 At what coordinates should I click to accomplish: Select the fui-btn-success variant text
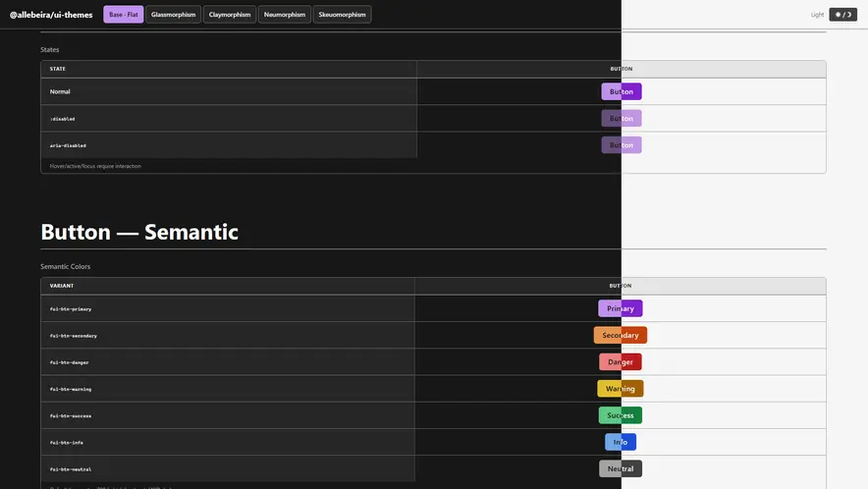tap(71, 415)
